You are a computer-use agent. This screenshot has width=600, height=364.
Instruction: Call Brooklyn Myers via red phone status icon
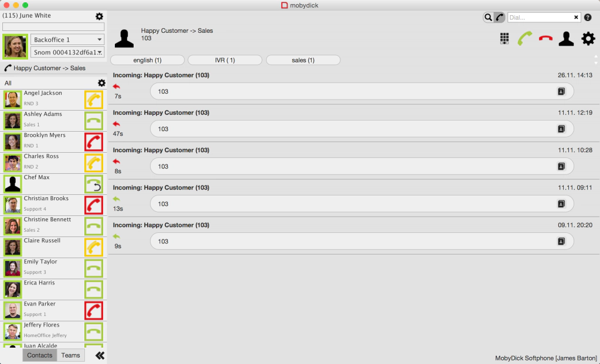tap(94, 142)
